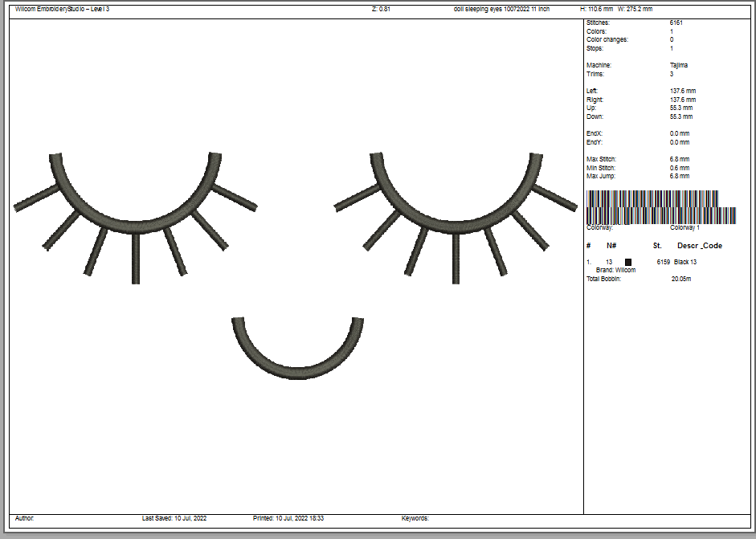
Task: Click the 'Wilcom EmbroideryStudio – Level 3' header text
Action: [62, 9]
